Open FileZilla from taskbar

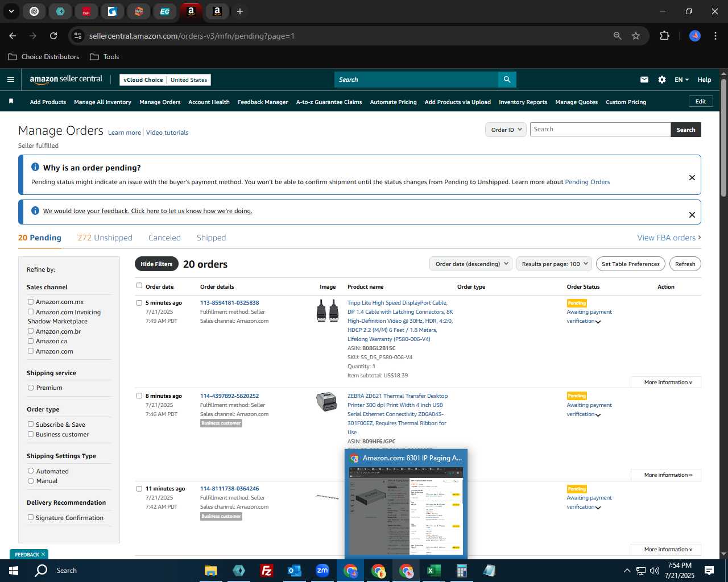coord(266,571)
